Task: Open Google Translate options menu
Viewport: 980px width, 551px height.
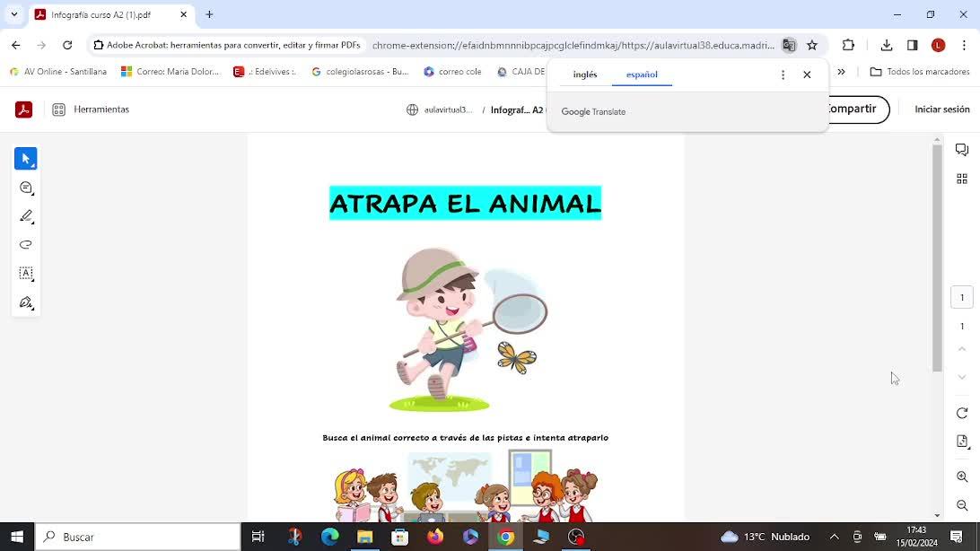Action: (x=783, y=75)
